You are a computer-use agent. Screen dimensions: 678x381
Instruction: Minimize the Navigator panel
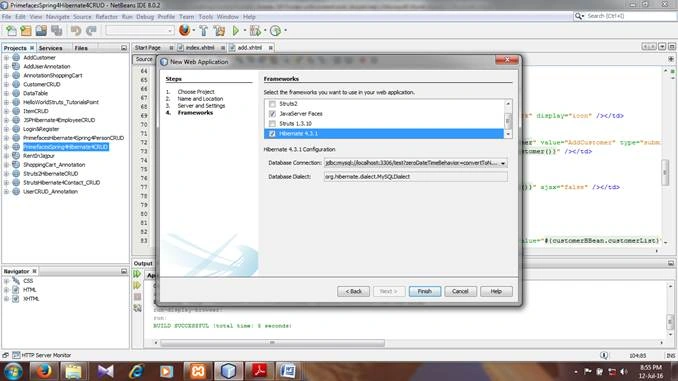point(124,271)
